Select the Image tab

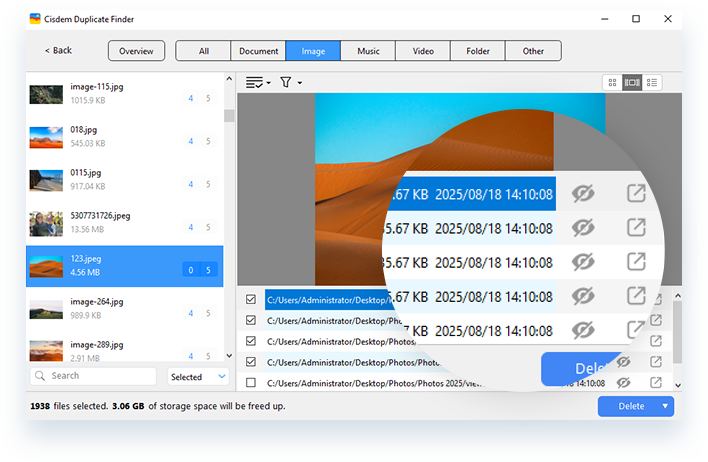(x=313, y=51)
